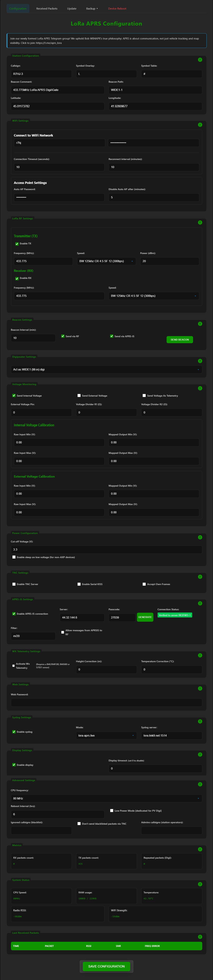This screenshot has height=980, width=213.
Task: Show help for APRS-IS Settings section
Action: pos(200,603)
